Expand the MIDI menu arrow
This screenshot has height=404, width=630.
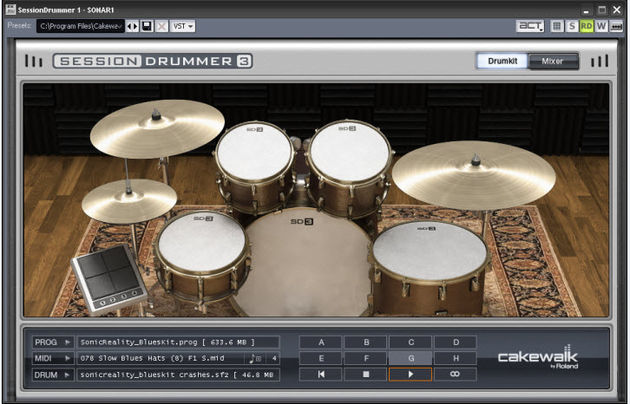[x=68, y=358]
